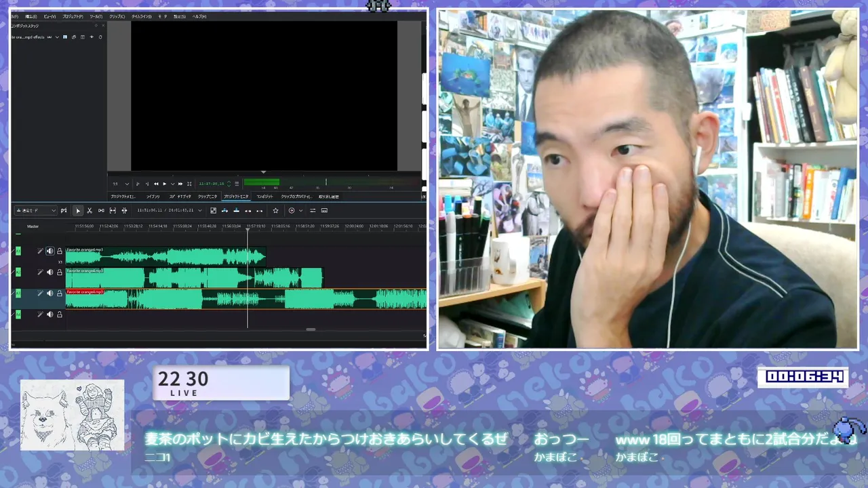Open the audio mixer icon in timeline toolbar
Viewport: 868px width, 488px height.
[313, 210]
